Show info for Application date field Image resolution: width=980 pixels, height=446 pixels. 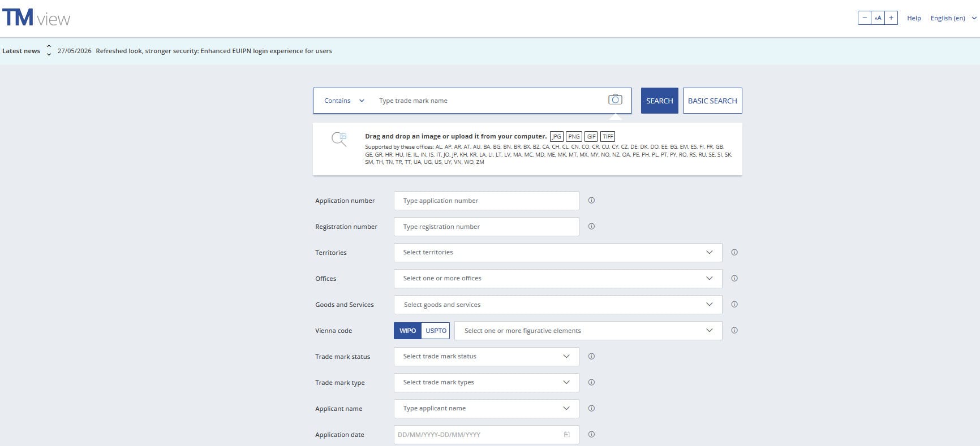591,434
